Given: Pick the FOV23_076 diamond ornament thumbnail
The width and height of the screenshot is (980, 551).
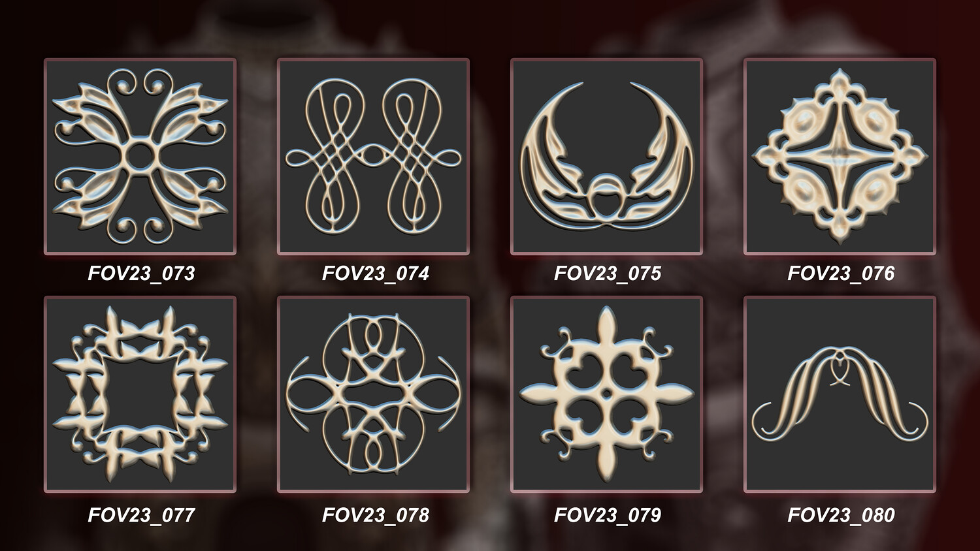Looking at the screenshot, I should pos(840,157).
